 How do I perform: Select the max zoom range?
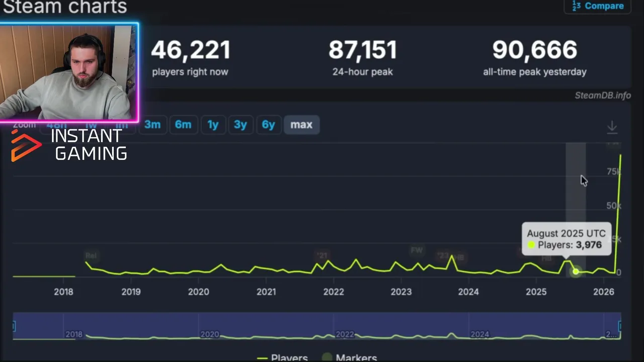click(301, 125)
